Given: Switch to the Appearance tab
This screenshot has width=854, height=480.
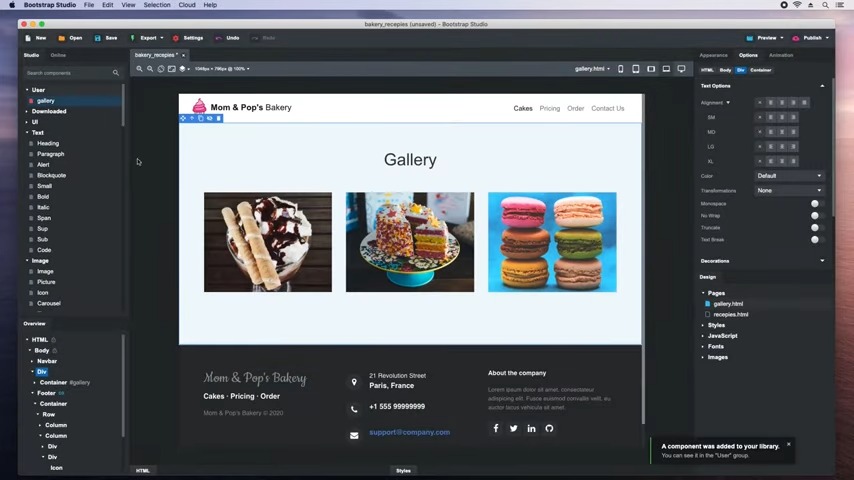Looking at the screenshot, I should (x=713, y=55).
